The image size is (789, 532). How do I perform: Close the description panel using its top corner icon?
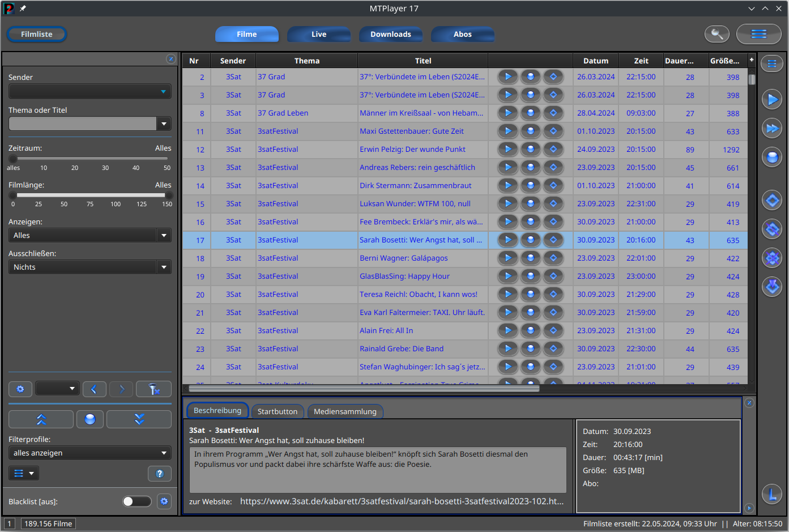tap(749, 403)
